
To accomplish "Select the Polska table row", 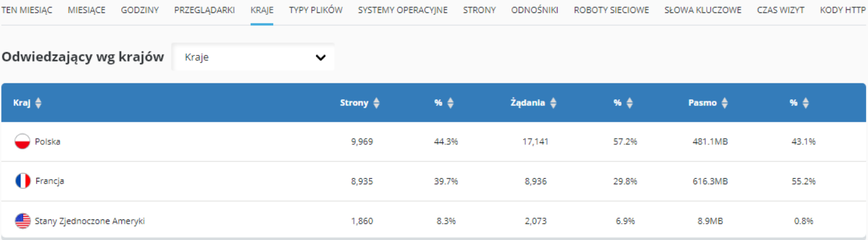I will [x=433, y=142].
